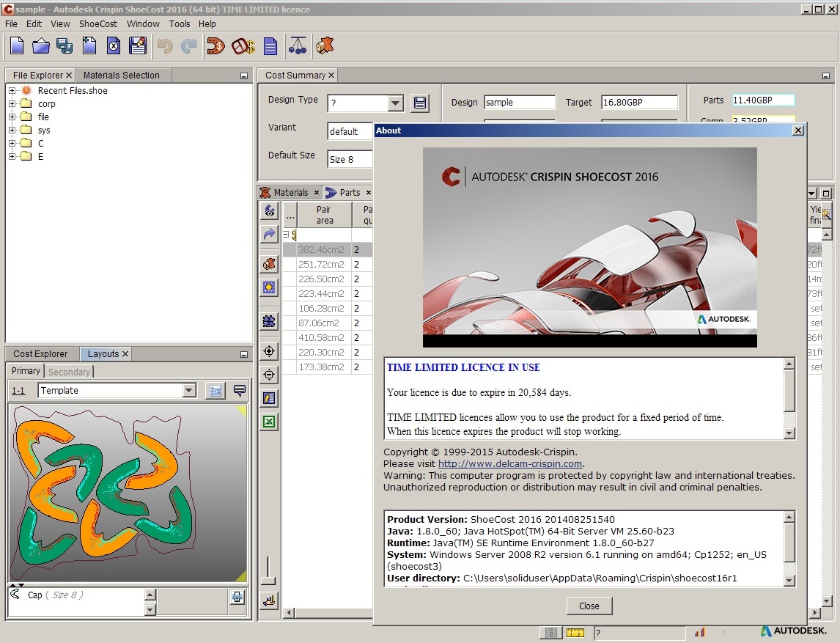The height and width of the screenshot is (643, 840).
Task: Click the blue curved arrow icon in Materials panel
Action: click(x=270, y=234)
